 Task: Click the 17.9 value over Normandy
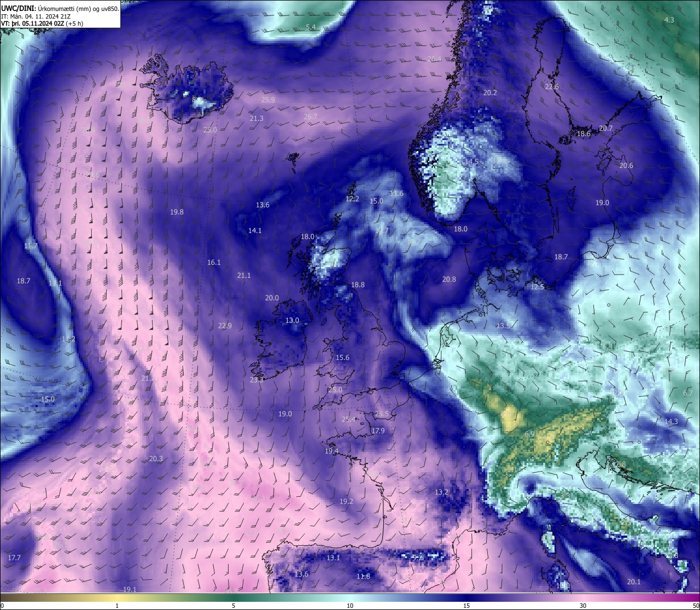pyautogui.click(x=378, y=431)
